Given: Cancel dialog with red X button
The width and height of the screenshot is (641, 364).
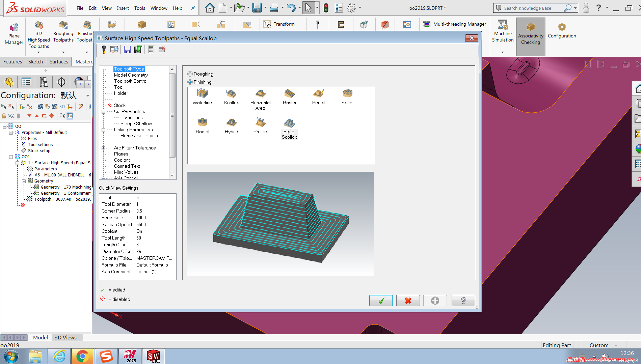Looking at the screenshot, I should pos(408,301).
